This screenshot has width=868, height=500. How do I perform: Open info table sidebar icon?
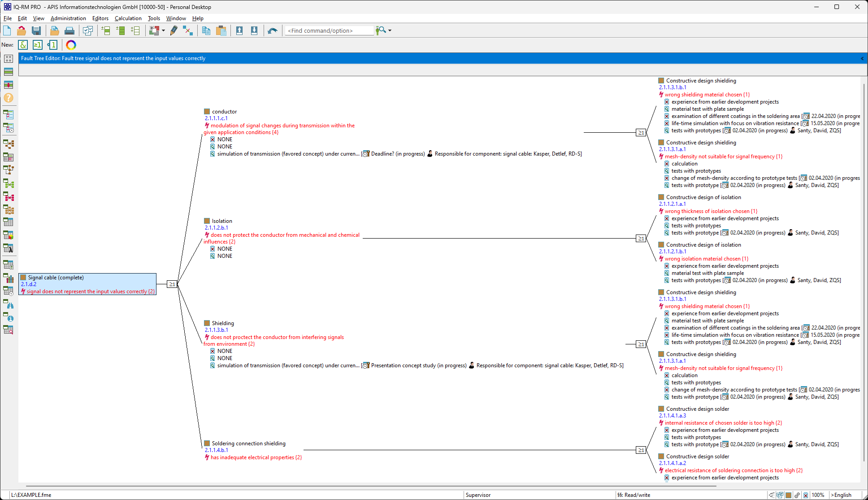9,317
